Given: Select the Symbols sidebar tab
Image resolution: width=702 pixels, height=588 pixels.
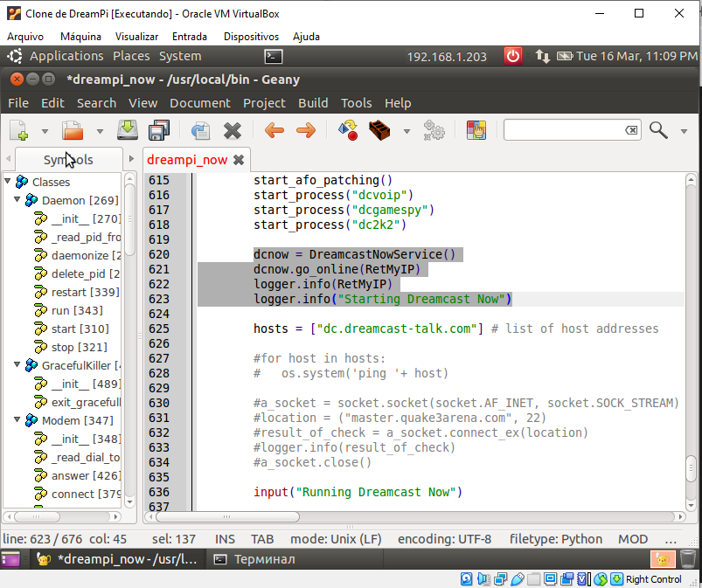Looking at the screenshot, I should pyautogui.click(x=68, y=159).
